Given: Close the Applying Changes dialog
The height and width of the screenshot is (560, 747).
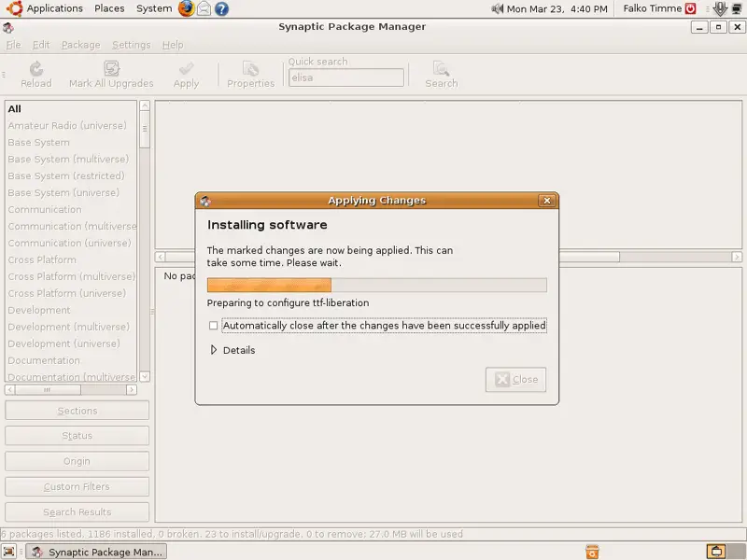Looking at the screenshot, I should click(x=547, y=201).
